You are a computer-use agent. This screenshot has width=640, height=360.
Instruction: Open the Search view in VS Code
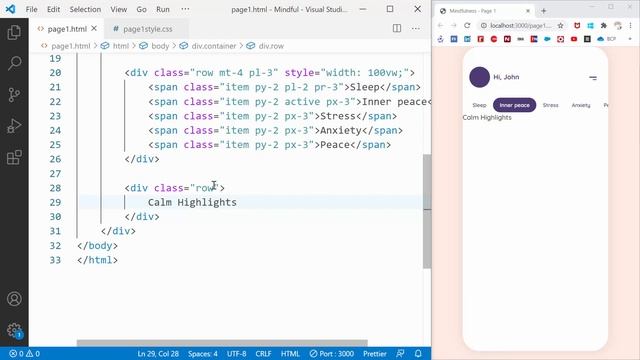(14, 63)
